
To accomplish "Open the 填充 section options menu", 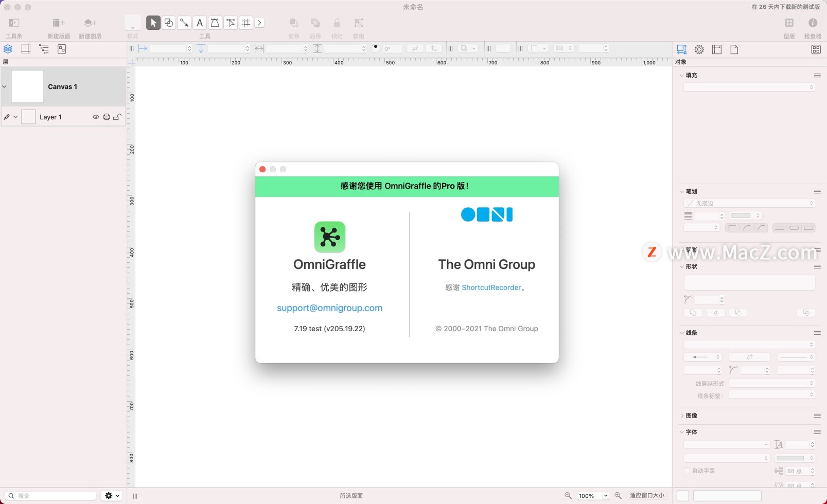I will [817, 75].
